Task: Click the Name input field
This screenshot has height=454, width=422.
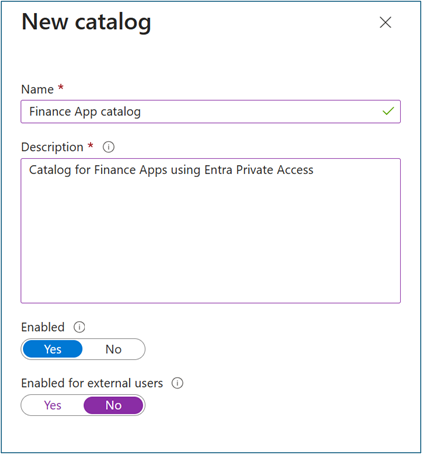Action: (x=211, y=112)
